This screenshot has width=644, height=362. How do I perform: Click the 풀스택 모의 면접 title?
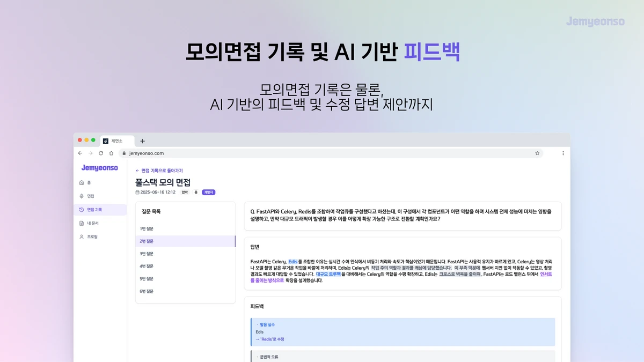point(163,182)
